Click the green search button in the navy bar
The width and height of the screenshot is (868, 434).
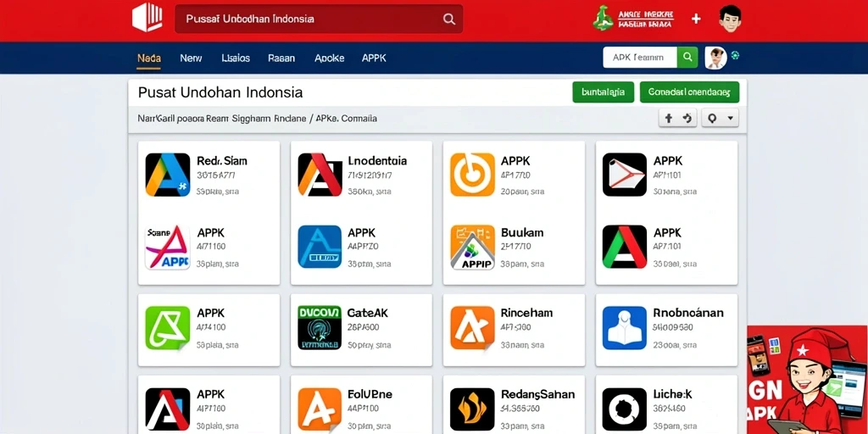(687, 57)
